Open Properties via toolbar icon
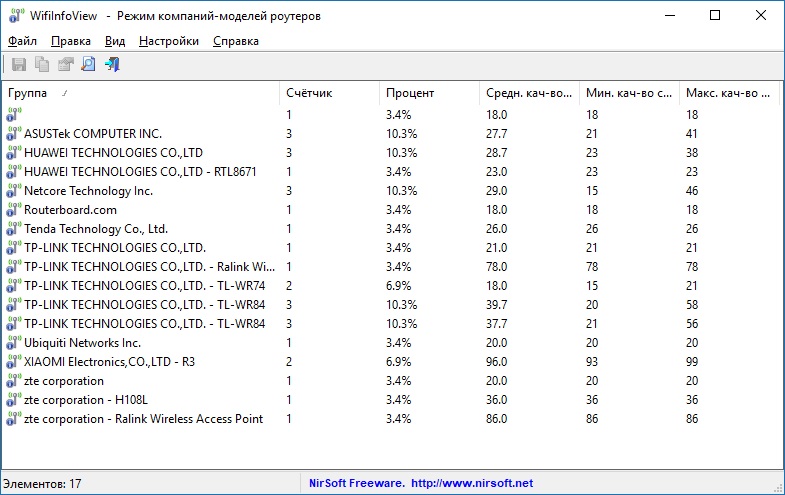785x495 pixels. click(66, 64)
